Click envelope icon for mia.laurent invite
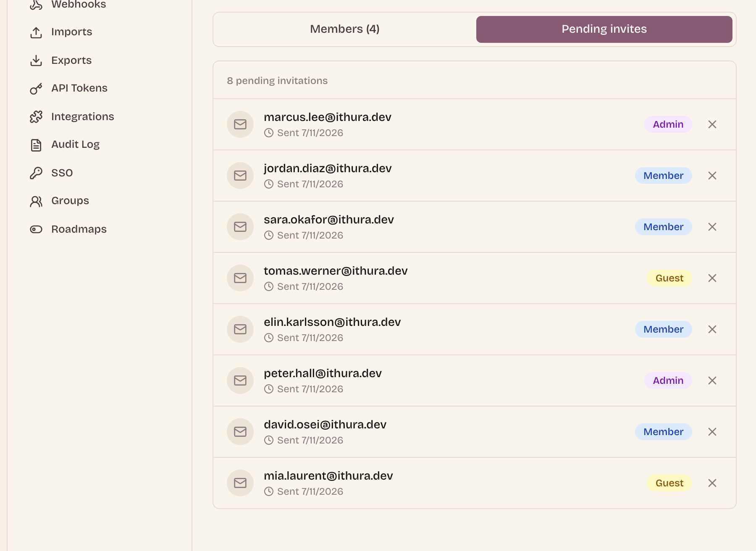The height and width of the screenshot is (551, 756). coord(240,483)
